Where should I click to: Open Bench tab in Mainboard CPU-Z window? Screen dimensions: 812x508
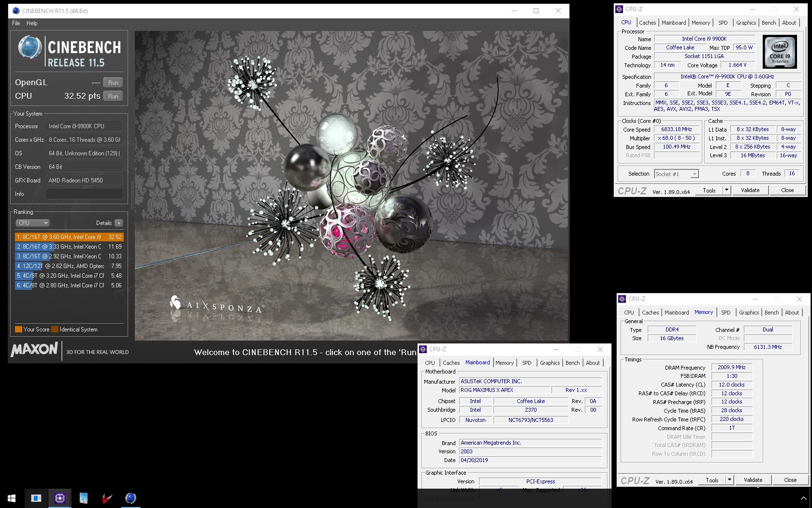click(x=572, y=363)
